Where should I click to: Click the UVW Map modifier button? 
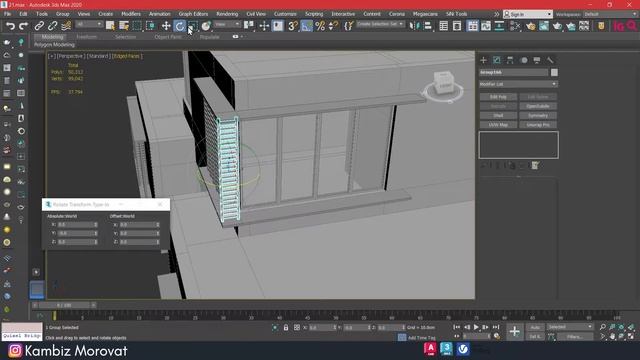coord(498,125)
